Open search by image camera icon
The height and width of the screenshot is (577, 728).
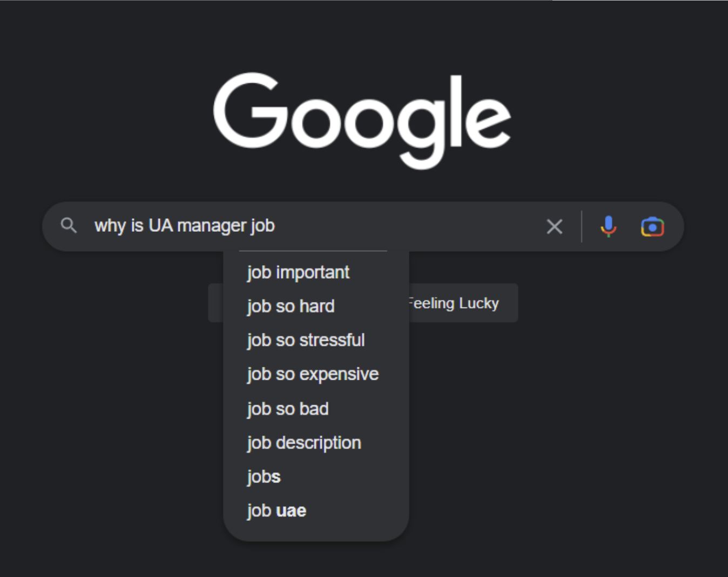coord(652,226)
